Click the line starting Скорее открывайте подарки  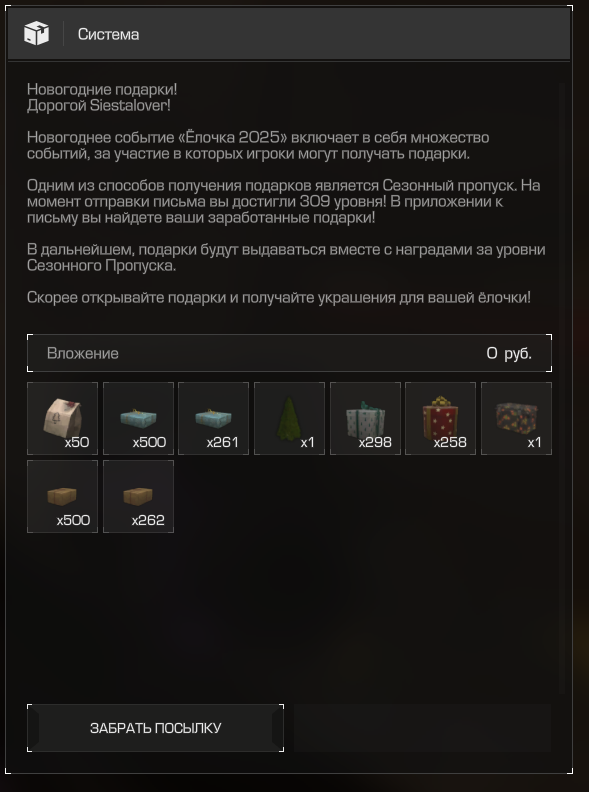[279, 297]
